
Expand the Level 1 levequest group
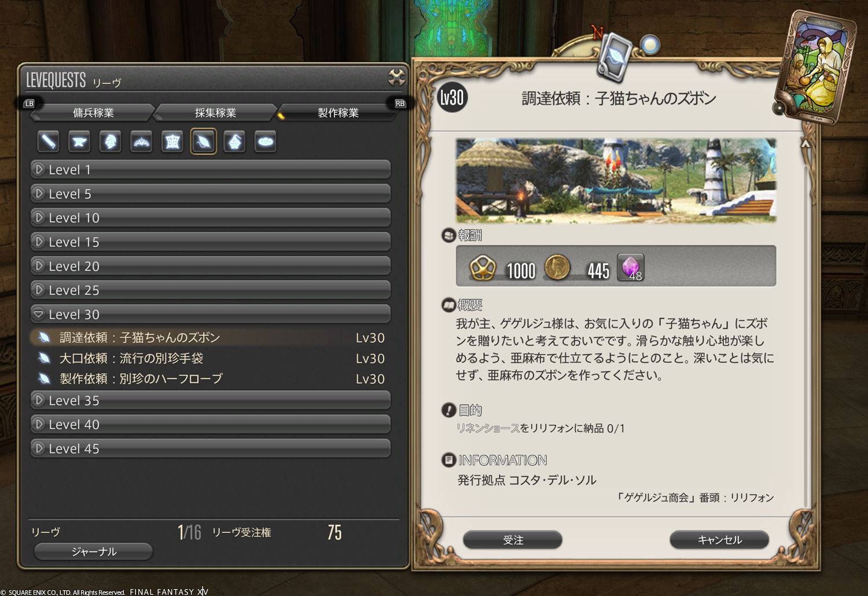(x=211, y=170)
